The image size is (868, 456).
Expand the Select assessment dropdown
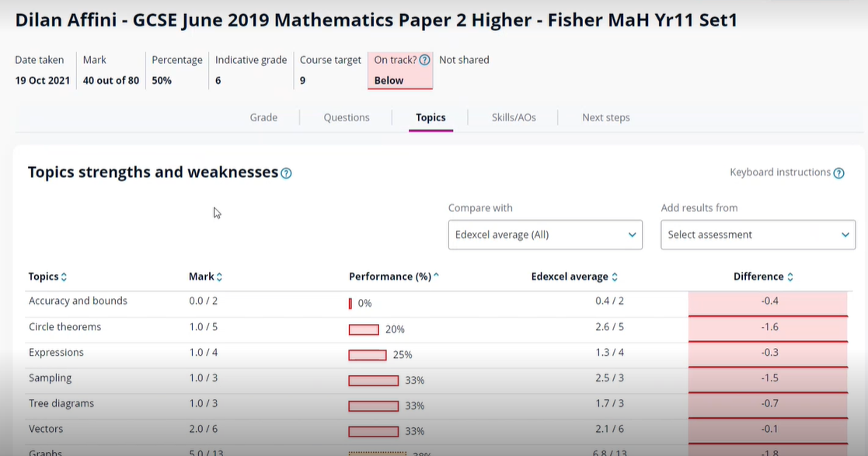tap(758, 235)
